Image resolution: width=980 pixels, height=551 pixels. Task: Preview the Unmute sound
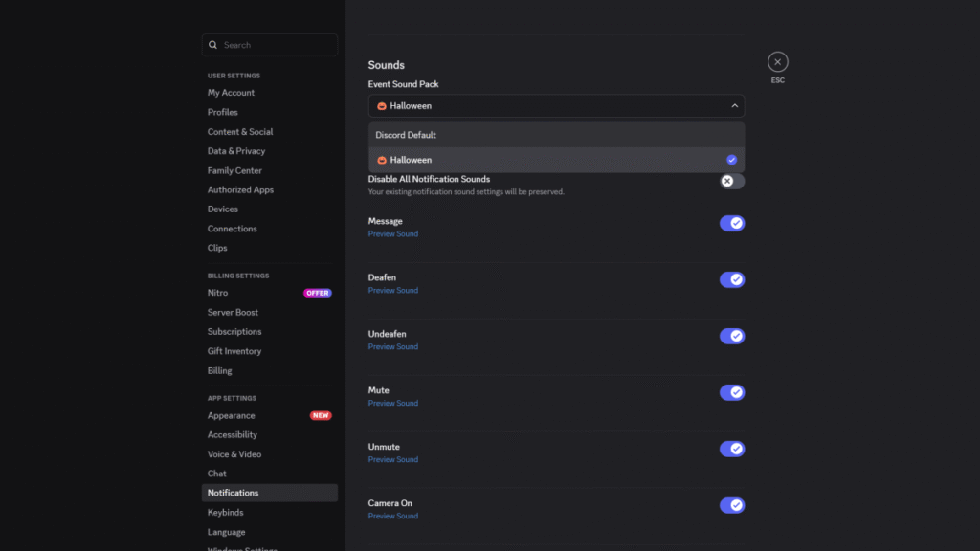392,459
